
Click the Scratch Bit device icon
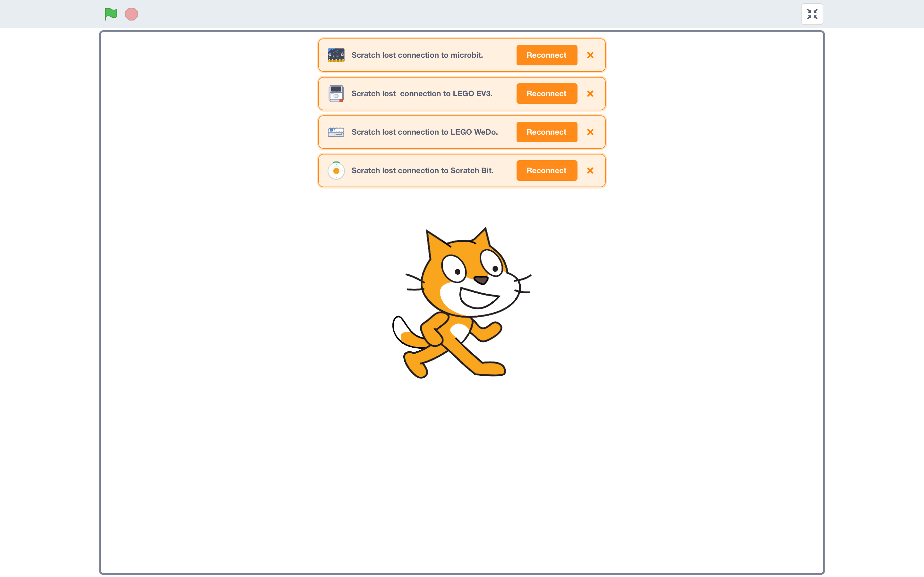pyautogui.click(x=336, y=171)
